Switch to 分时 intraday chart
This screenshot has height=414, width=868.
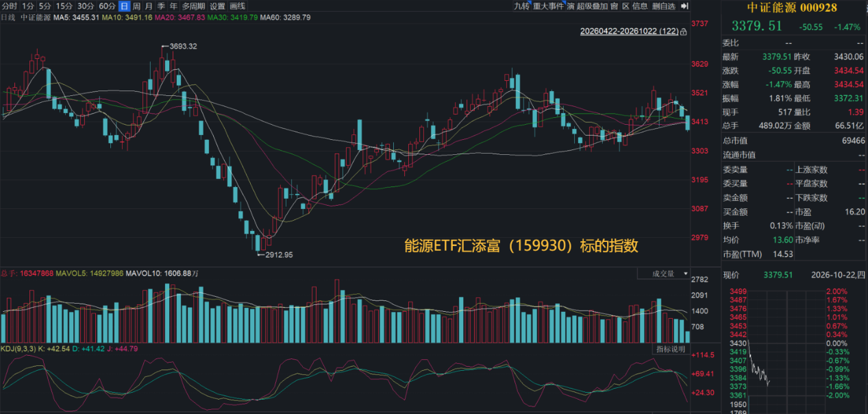[10, 6]
